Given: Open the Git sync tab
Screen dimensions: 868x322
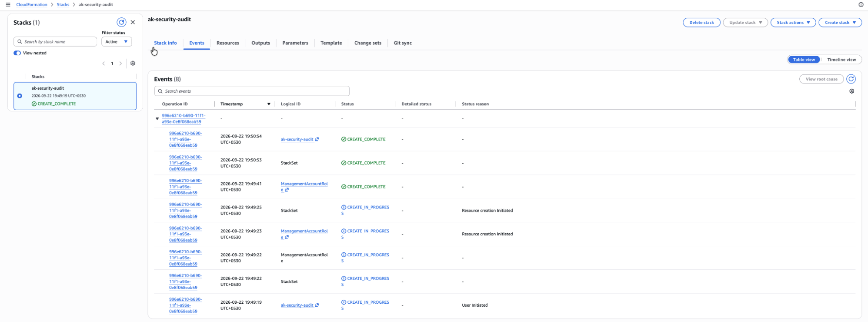Looking at the screenshot, I should coord(403,43).
